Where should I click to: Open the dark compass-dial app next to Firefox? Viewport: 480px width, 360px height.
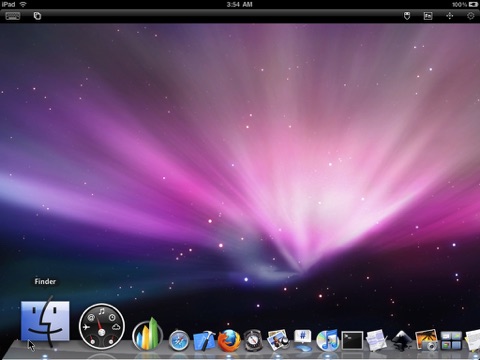point(253,340)
